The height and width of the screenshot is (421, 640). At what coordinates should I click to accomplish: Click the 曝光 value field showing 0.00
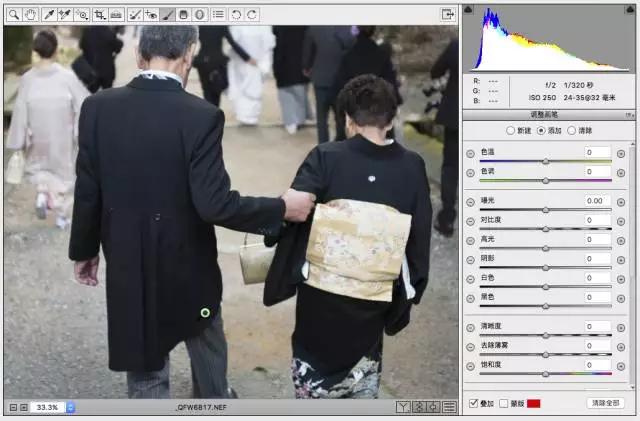(x=598, y=200)
